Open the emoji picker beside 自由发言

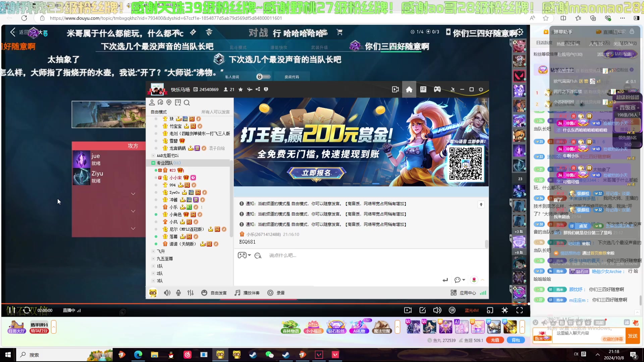click(x=204, y=293)
